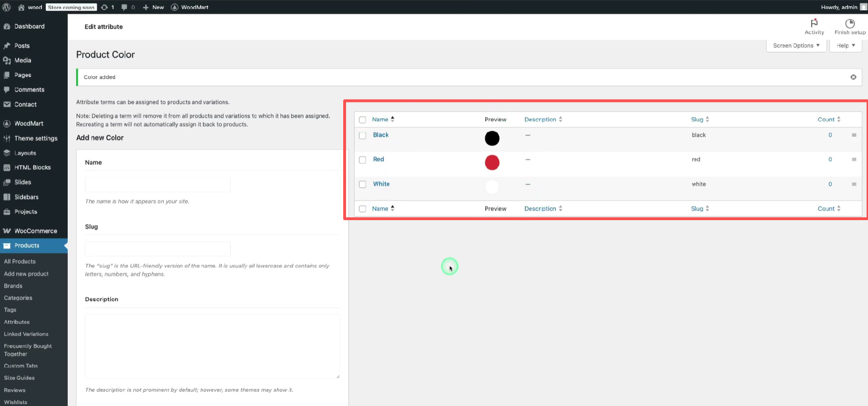Sort by Name in table footer

pos(383,209)
